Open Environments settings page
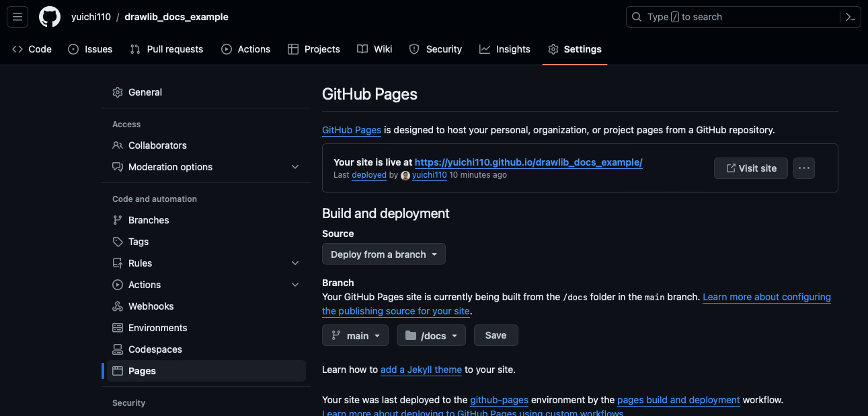 (206, 328)
